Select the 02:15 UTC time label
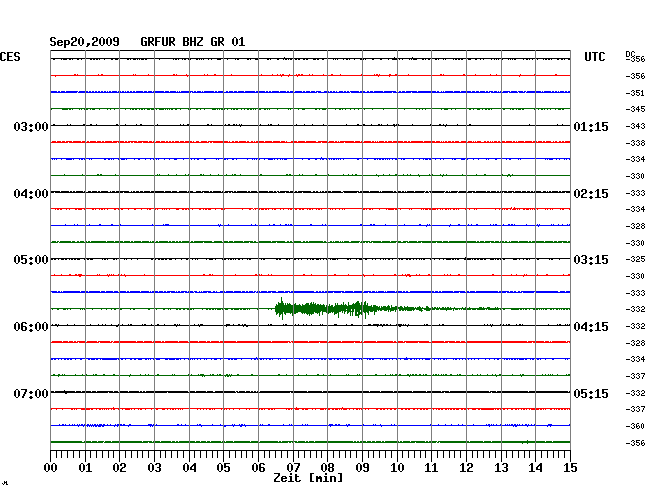 [591, 194]
